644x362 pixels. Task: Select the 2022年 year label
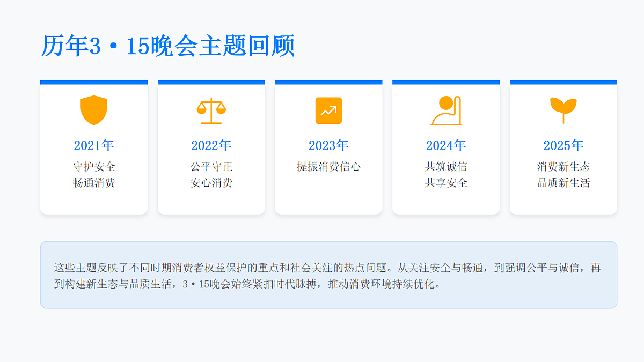point(211,145)
